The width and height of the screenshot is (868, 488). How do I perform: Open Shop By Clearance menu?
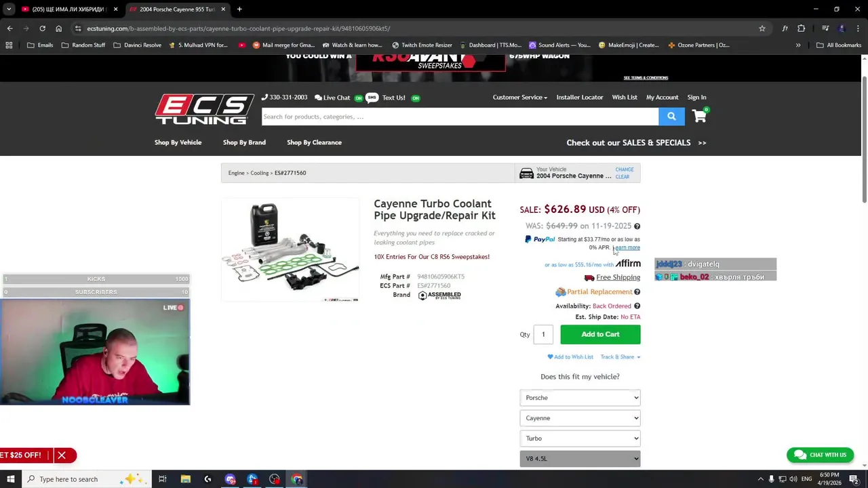pyautogui.click(x=314, y=142)
